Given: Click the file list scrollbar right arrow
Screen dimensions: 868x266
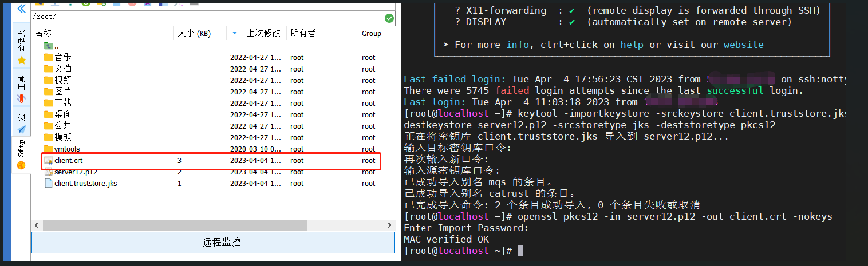Looking at the screenshot, I should pyautogui.click(x=390, y=225).
